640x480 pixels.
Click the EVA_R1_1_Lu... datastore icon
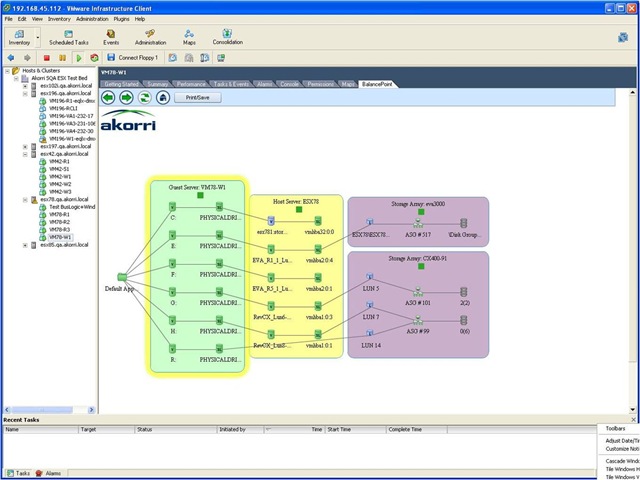click(x=271, y=249)
